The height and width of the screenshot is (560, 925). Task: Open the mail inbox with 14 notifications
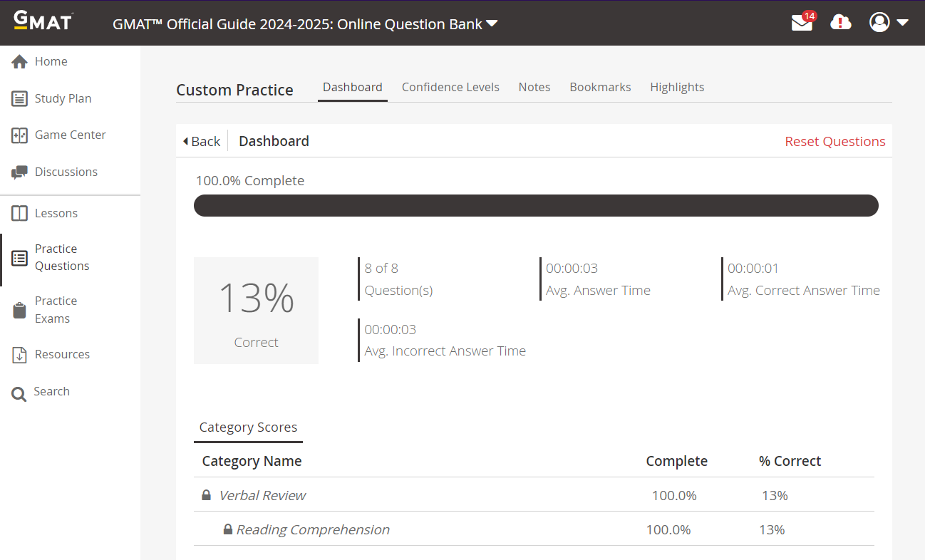pos(802,23)
